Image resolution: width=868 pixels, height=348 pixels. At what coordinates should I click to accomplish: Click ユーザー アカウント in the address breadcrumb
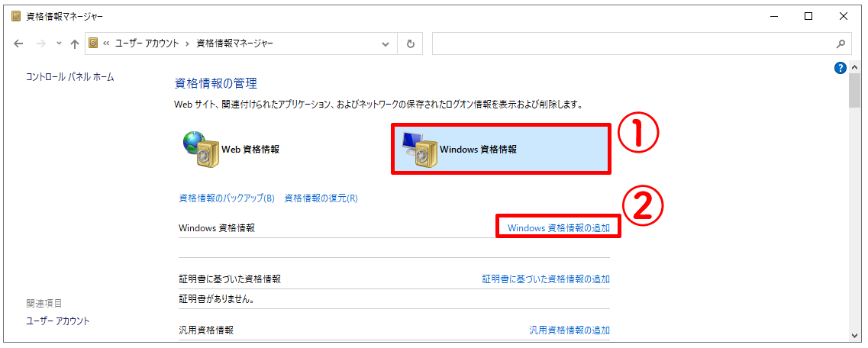point(147,43)
